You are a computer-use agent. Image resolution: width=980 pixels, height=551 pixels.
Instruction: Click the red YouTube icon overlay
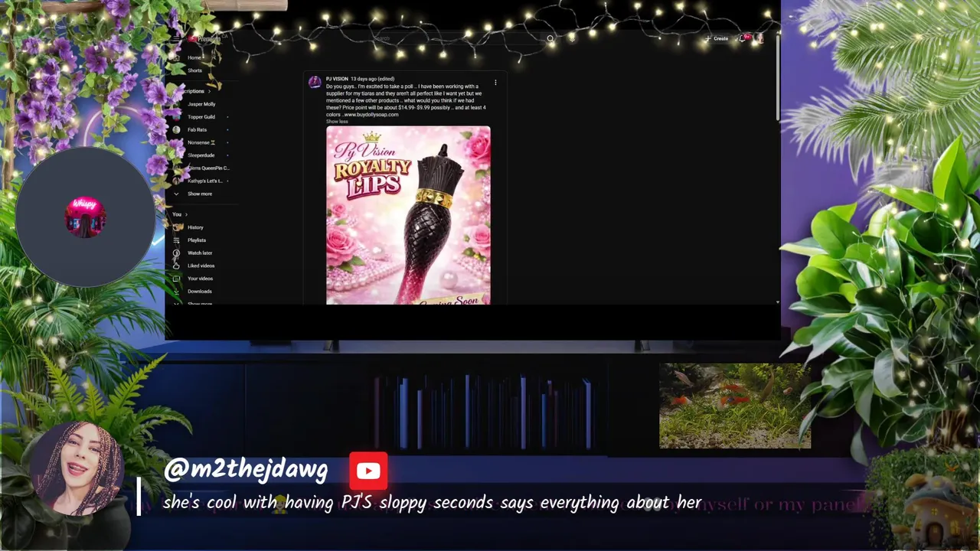coord(368,471)
